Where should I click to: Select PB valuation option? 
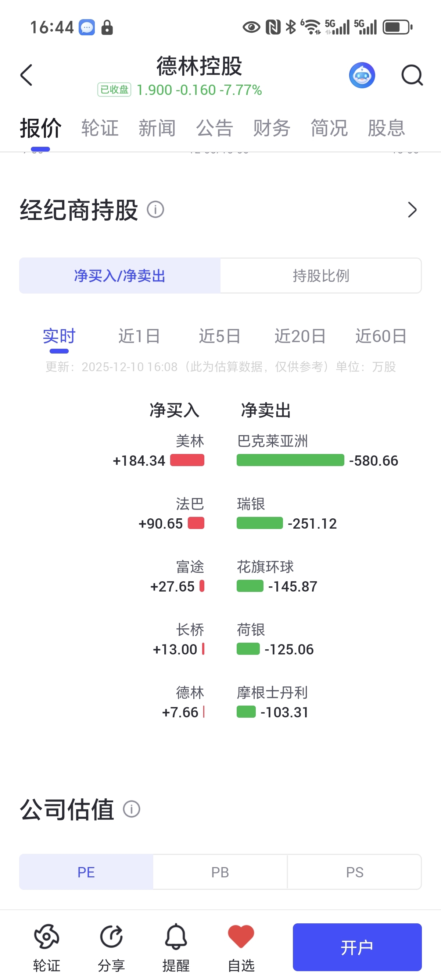pyautogui.click(x=220, y=872)
